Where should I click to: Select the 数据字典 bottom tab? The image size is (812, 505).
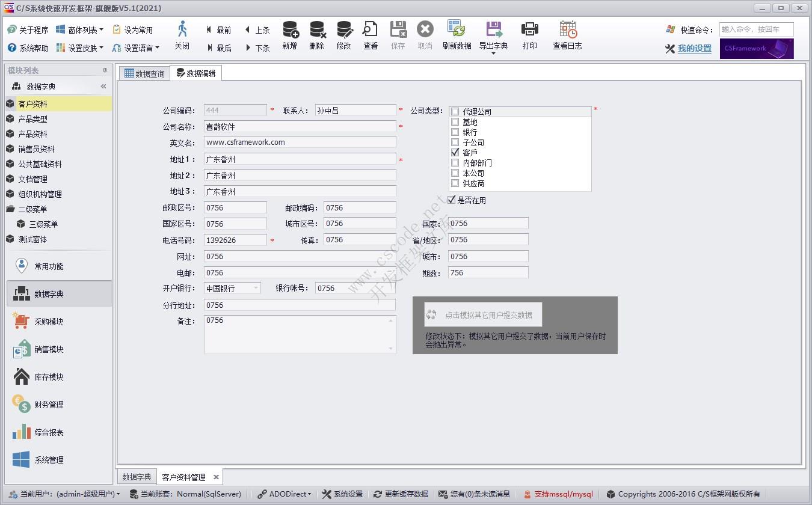point(137,476)
